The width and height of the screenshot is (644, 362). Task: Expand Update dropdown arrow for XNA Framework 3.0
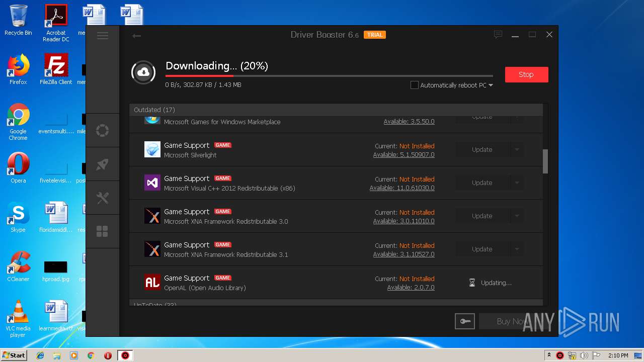[517, 216]
